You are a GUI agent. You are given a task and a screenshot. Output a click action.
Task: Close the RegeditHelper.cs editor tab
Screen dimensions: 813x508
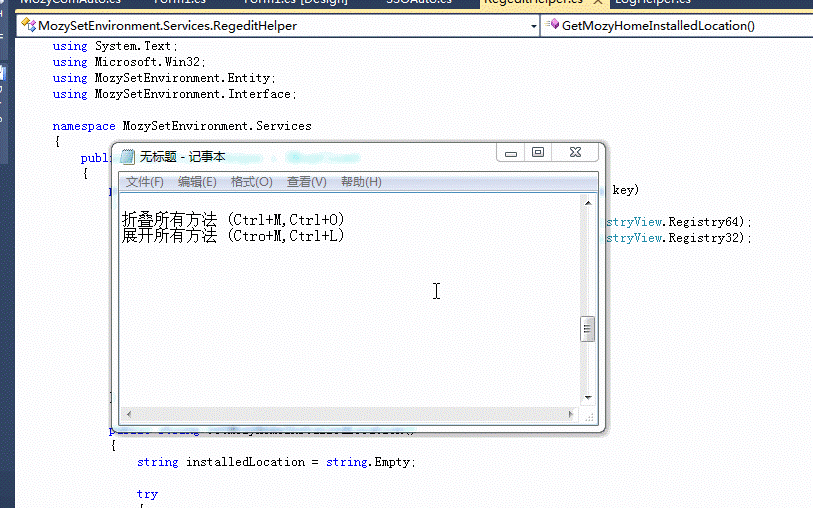[x=597, y=2]
